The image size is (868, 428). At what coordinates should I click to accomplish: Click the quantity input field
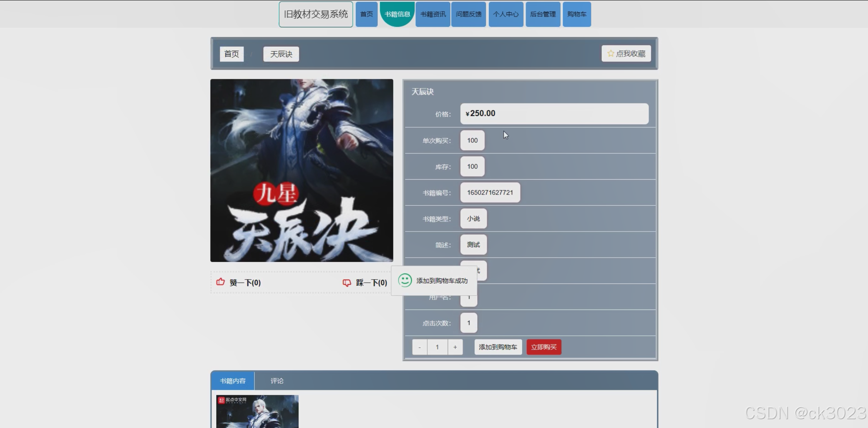pos(437,347)
